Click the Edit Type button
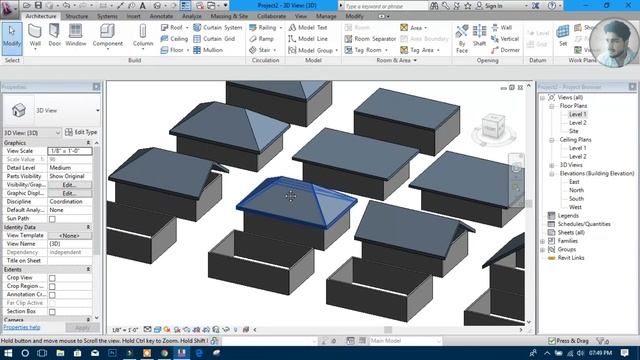 pyautogui.click(x=81, y=132)
